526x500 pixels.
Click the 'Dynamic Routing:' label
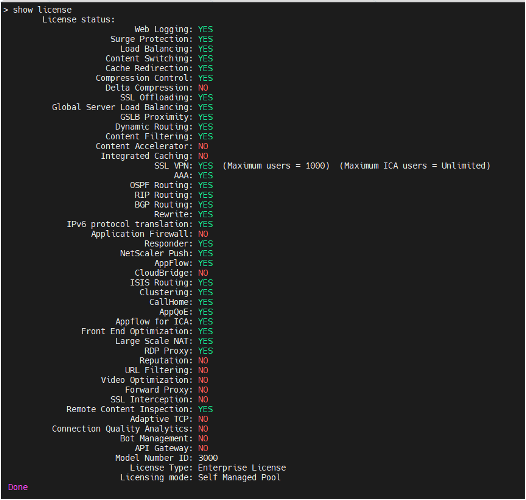[154, 127]
